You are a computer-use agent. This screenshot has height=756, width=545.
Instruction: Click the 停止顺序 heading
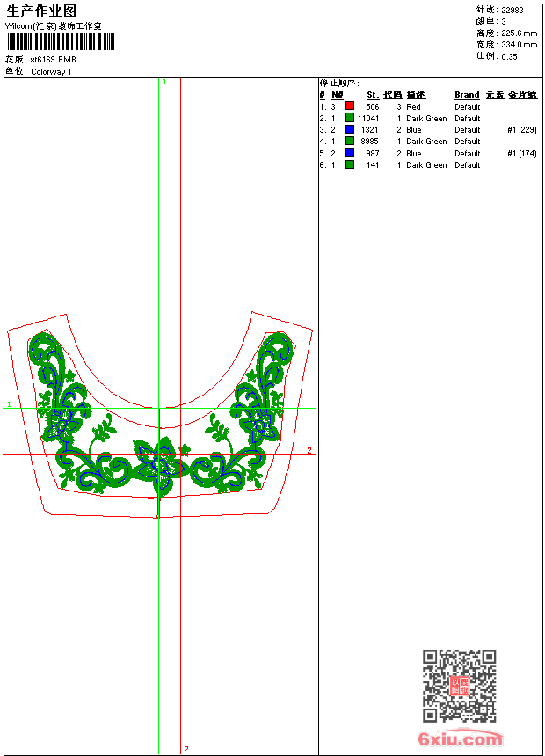tap(339, 84)
